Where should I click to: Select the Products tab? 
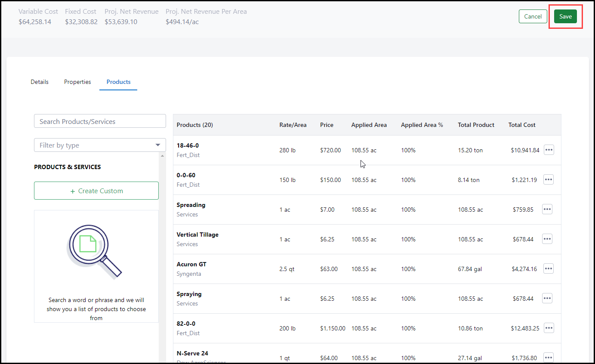pyautogui.click(x=118, y=82)
